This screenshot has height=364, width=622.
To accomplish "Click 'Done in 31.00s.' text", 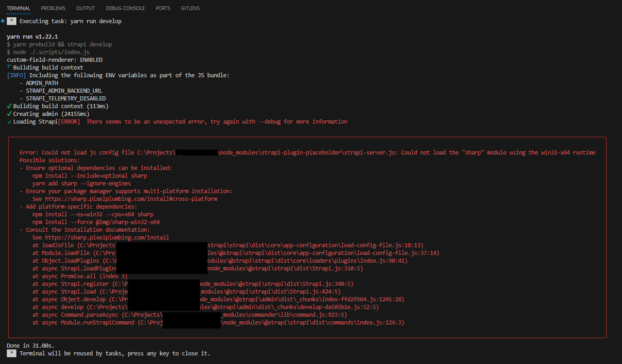I will 30,345.
